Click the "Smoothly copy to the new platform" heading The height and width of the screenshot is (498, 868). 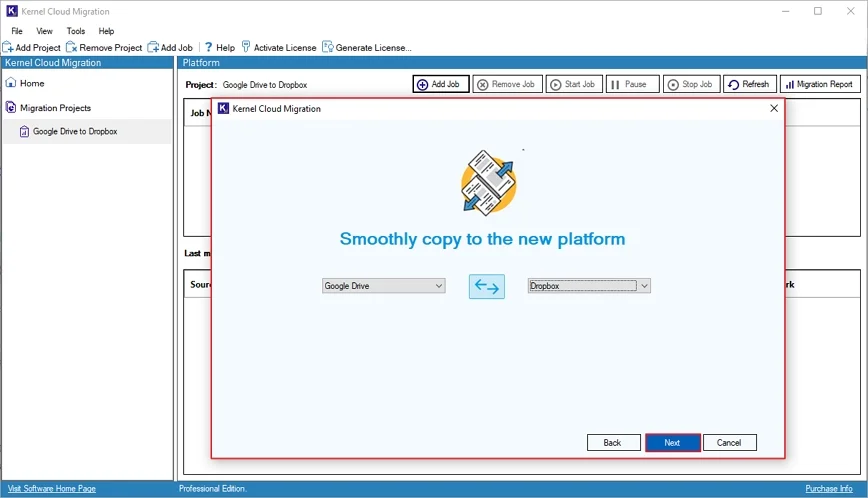click(482, 239)
